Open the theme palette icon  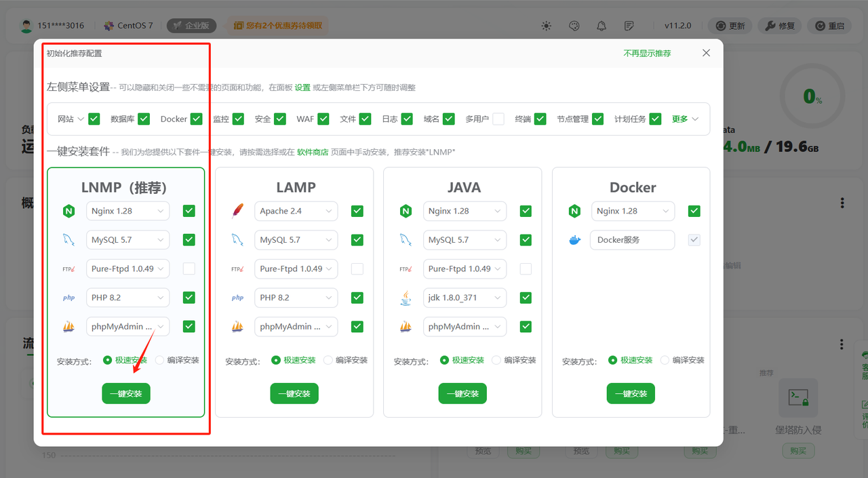574,26
